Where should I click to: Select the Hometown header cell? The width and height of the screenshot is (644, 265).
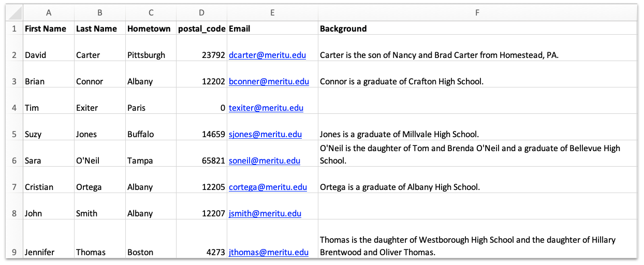pos(151,28)
